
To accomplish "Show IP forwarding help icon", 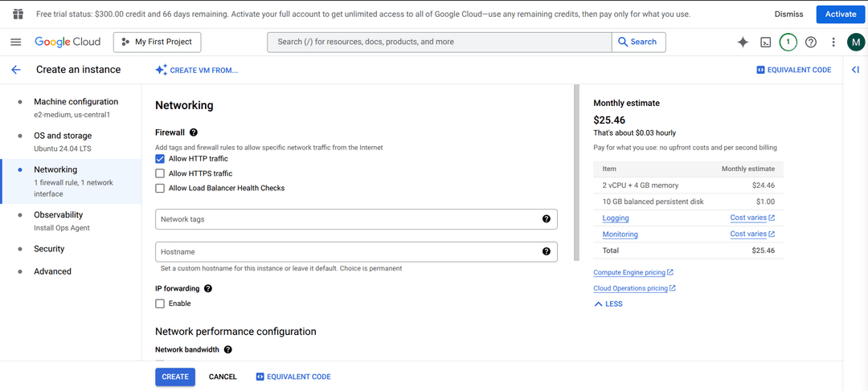I will pyautogui.click(x=208, y=289).
